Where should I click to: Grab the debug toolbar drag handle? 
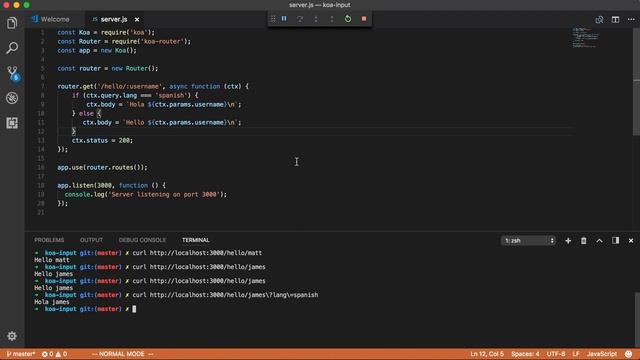click(273, 19)
